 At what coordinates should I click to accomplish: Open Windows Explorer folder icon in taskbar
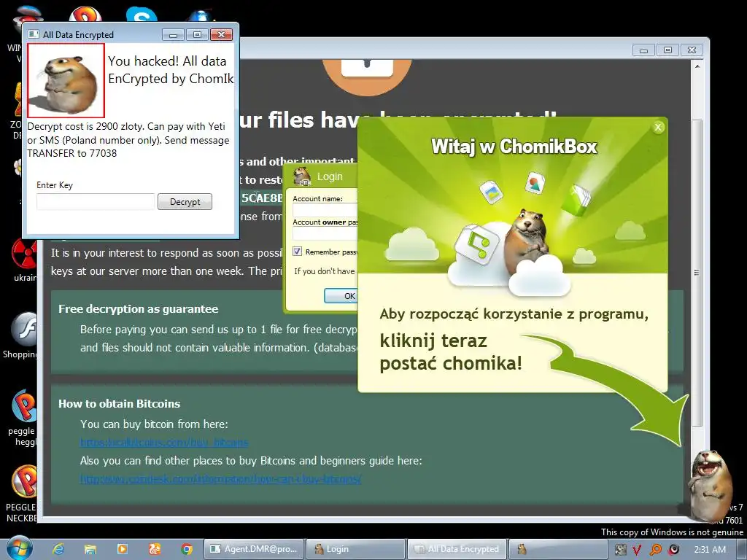pyautogui.click(x=90, y=549)
